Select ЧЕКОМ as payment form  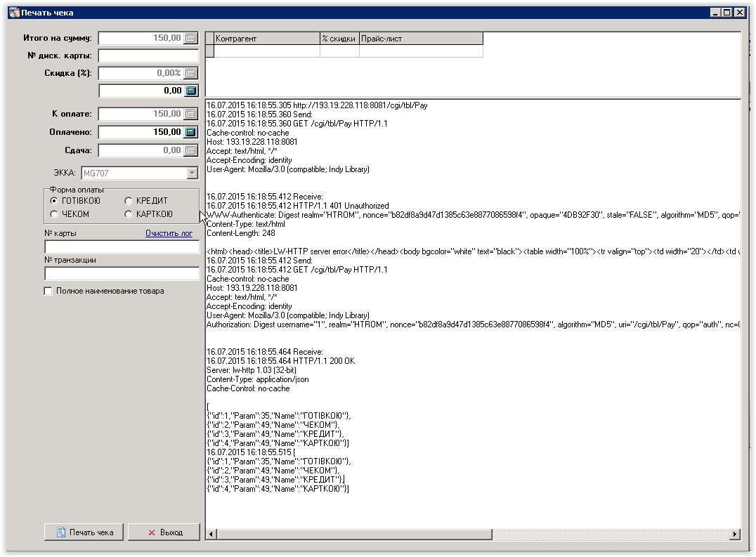coord(54,214)
